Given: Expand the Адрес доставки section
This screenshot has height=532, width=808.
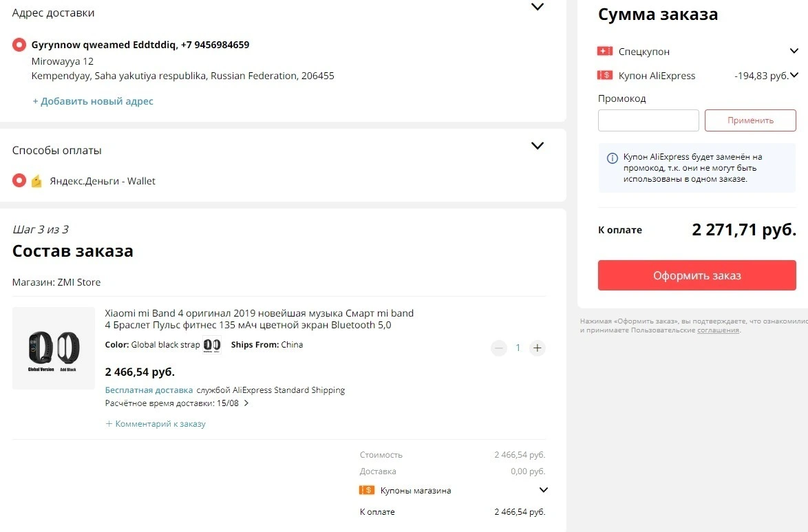Looking at the screenshot, I should [538, 7].
